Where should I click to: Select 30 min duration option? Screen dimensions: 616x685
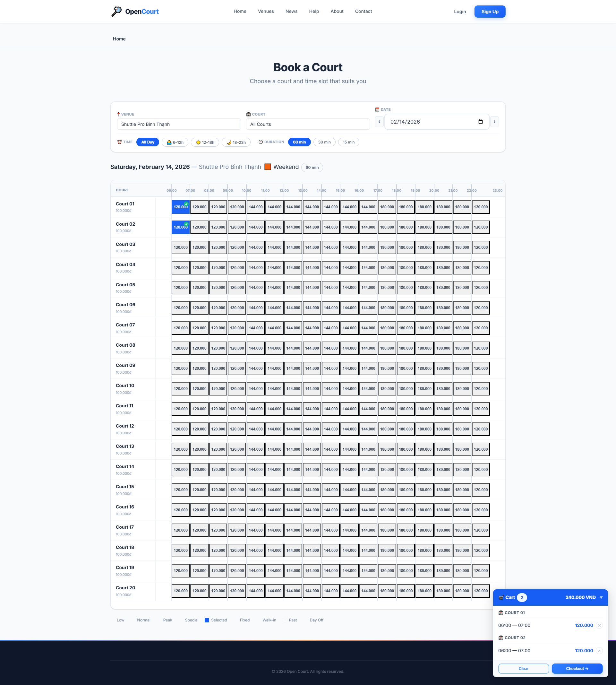[x=324, y=142]
